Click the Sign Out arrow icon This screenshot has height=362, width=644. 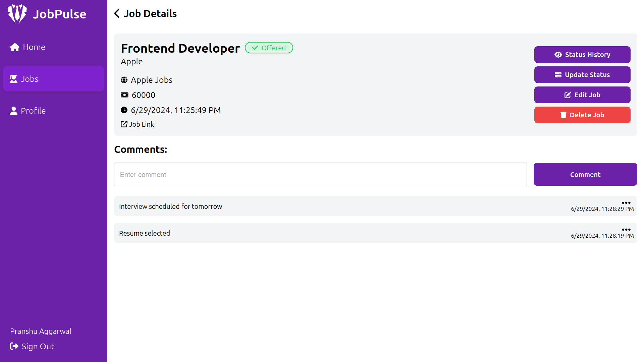(14, 346)
